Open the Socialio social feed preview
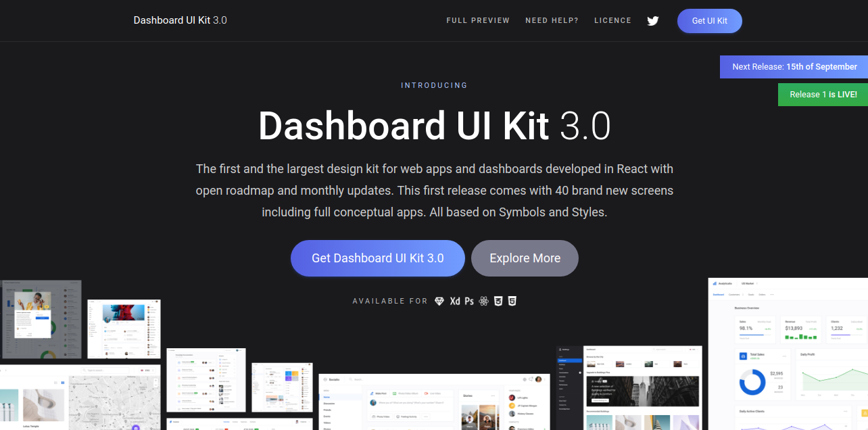The width and height of the screenshot is (868, 430). pos(435,402)
